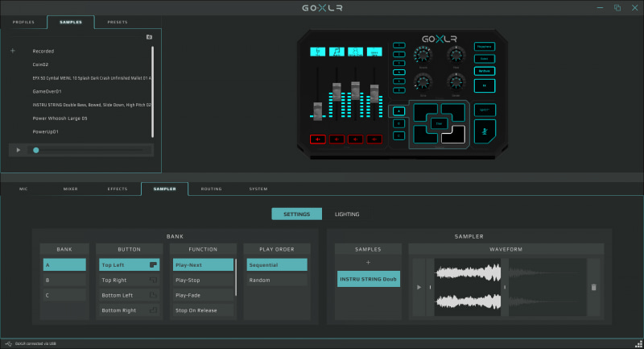644x349 pixels.
Task: Click the sample preview progress slider handle
Action: tap(36, 150)
